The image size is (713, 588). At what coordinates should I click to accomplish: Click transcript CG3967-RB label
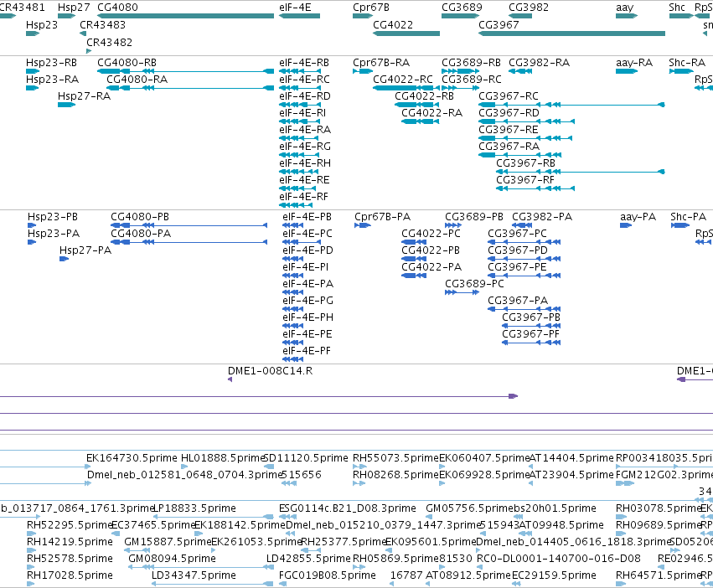click(x=525, y=163)
